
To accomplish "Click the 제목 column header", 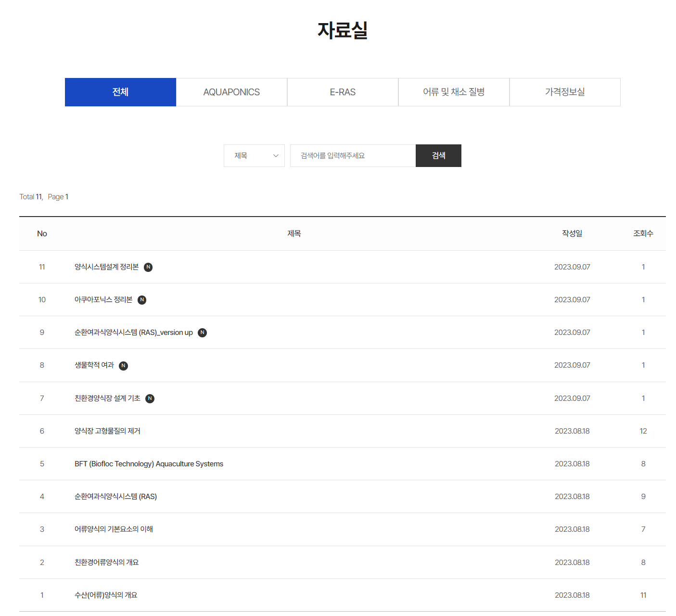I will (294, 233).
